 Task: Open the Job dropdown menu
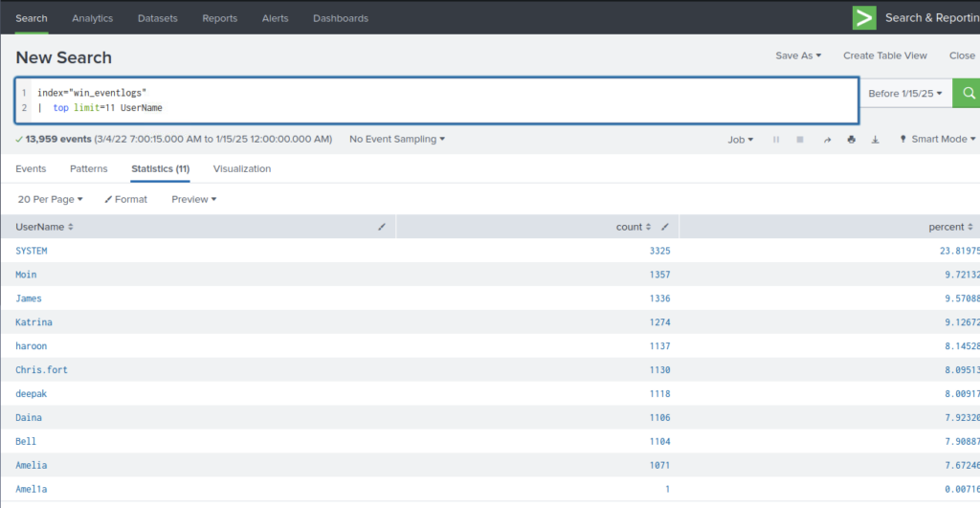point(740,140)
